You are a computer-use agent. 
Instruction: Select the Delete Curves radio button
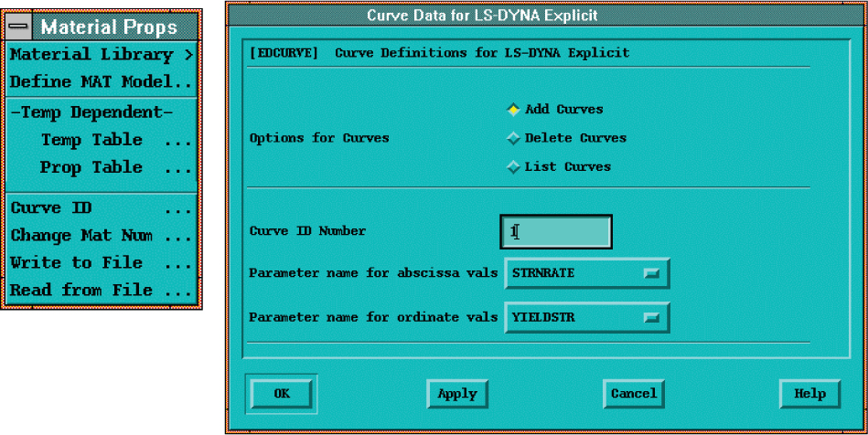[x=514, y=138]
